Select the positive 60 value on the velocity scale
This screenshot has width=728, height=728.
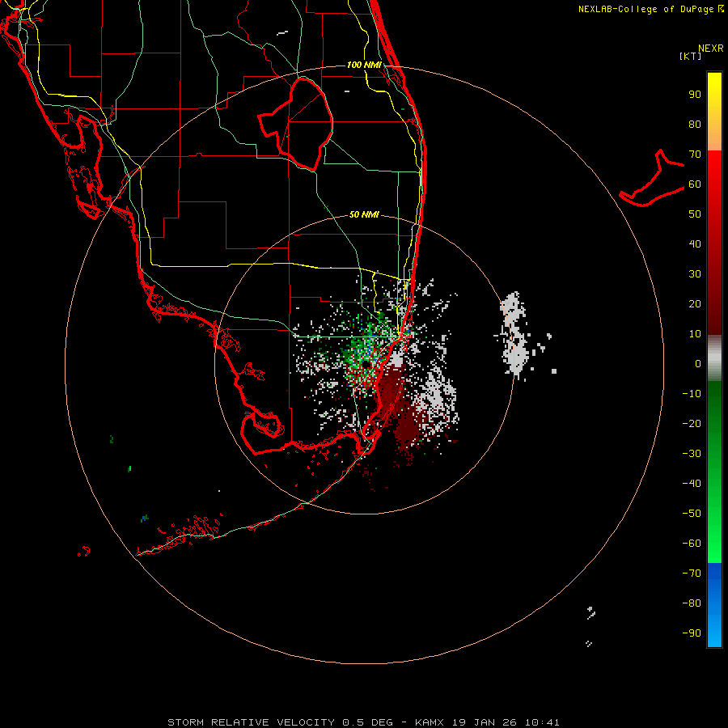point(695,184)
